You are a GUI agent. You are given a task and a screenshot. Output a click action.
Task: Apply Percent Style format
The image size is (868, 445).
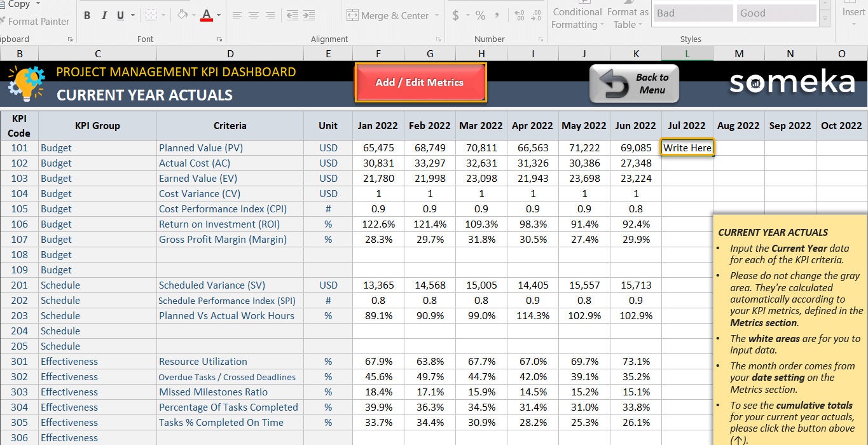481,15
